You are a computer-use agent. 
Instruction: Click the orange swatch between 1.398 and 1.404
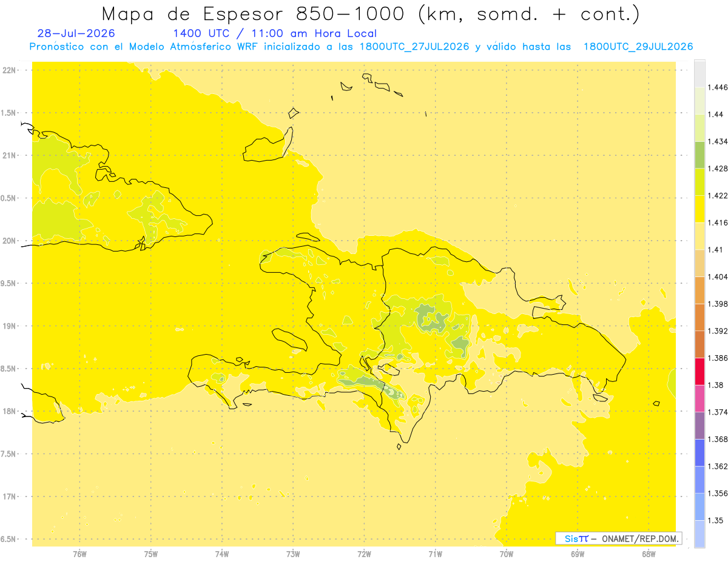[x=699, y=290]
